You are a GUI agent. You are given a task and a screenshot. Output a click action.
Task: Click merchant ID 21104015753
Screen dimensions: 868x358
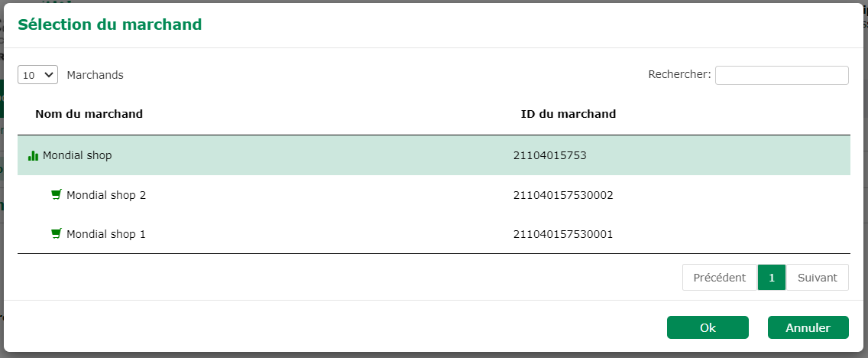point(549,155)
